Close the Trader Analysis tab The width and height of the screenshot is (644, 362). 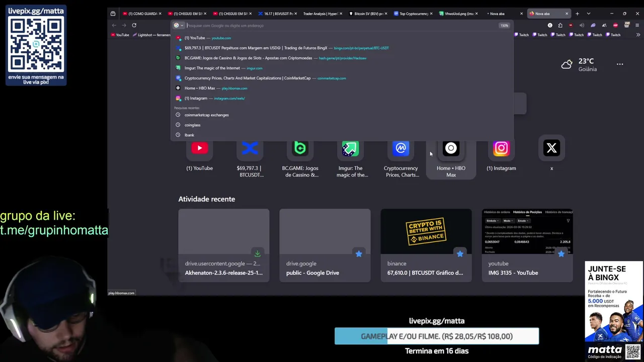pos(341,14)
